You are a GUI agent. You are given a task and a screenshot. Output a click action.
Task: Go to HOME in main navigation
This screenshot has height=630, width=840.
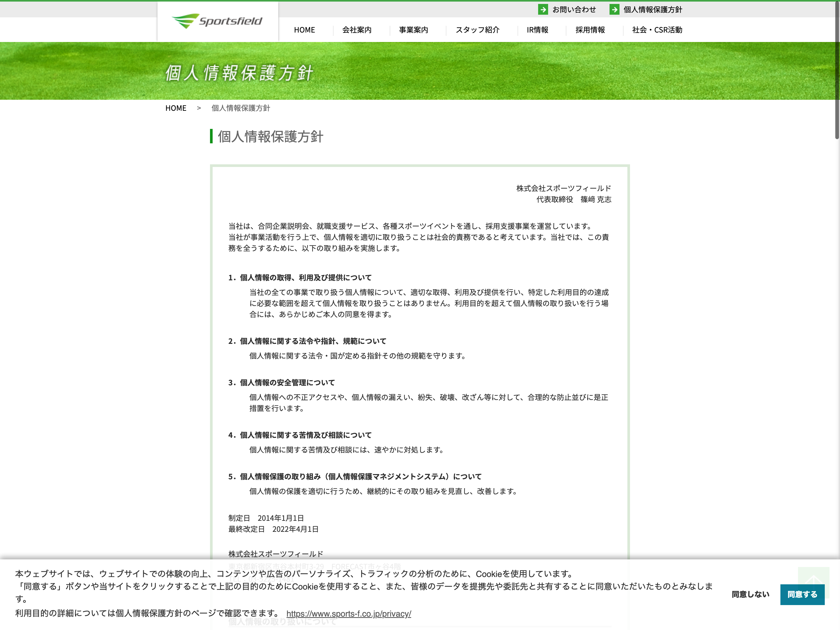(x=304, y=30)
